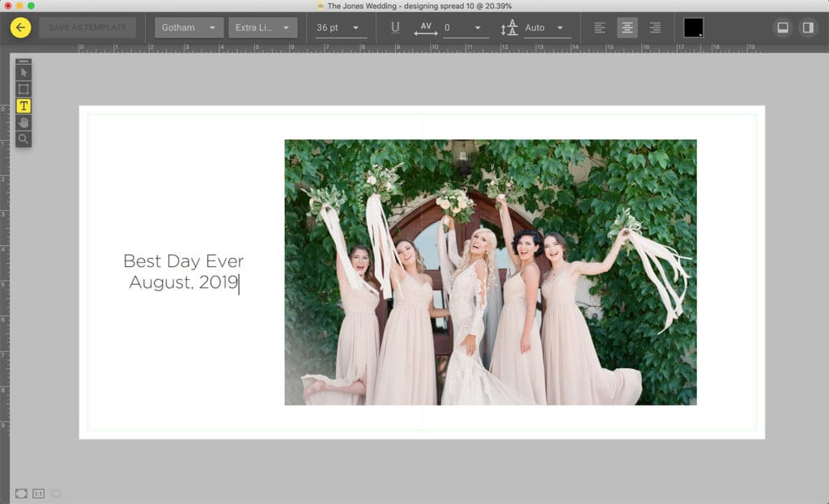829x504 pixels.
Task: Align text to the left
Action: tap(600, 28)
